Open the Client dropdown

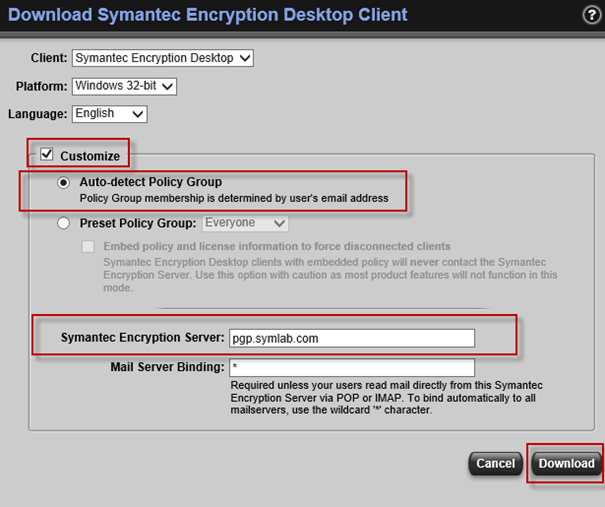(x=164, y=58)
